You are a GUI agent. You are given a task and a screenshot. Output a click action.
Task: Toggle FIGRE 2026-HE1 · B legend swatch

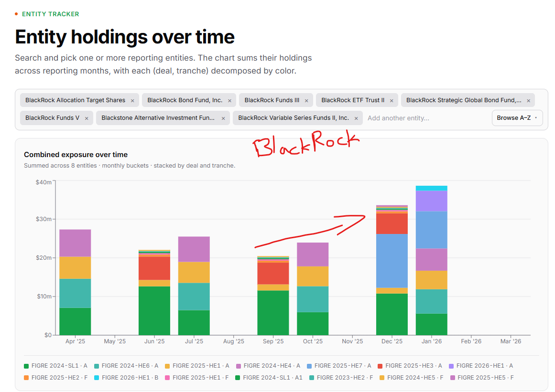click(x=97, y=378)
